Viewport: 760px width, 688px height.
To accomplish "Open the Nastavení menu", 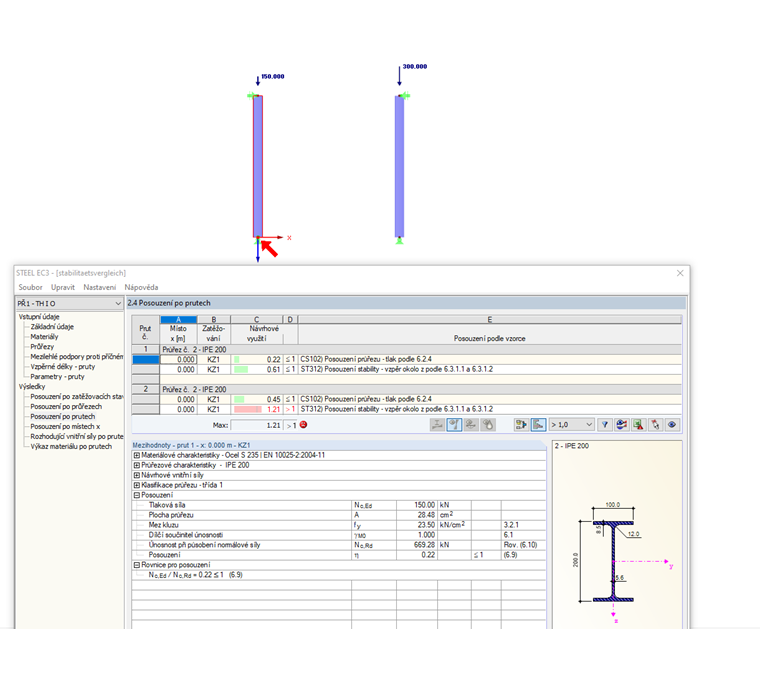I will [x=100, y=288].
